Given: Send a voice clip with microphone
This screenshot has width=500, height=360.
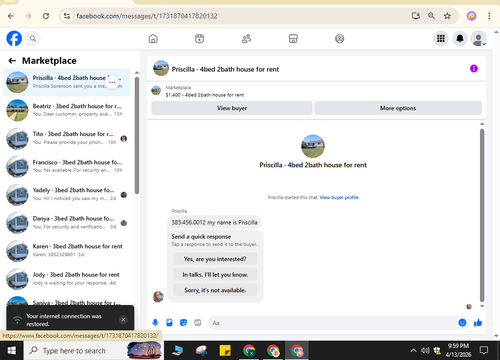Looking at the screenshot, I should [x=155, y=322].
